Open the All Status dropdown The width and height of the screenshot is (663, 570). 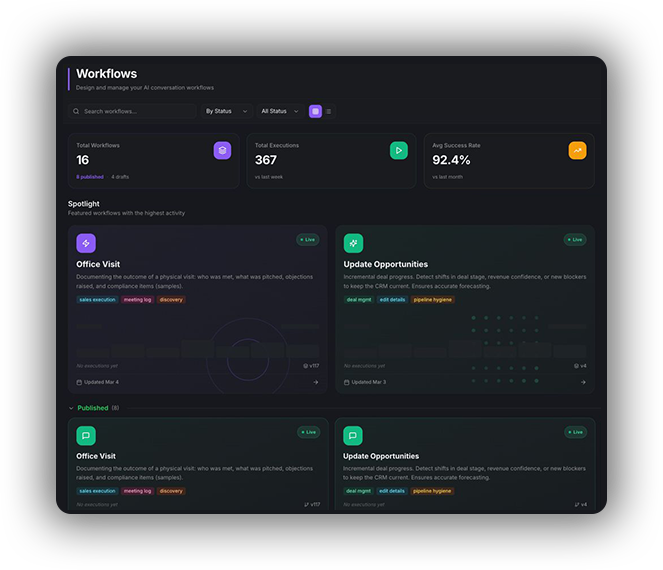pyautogui.click(x=279, y=111)
